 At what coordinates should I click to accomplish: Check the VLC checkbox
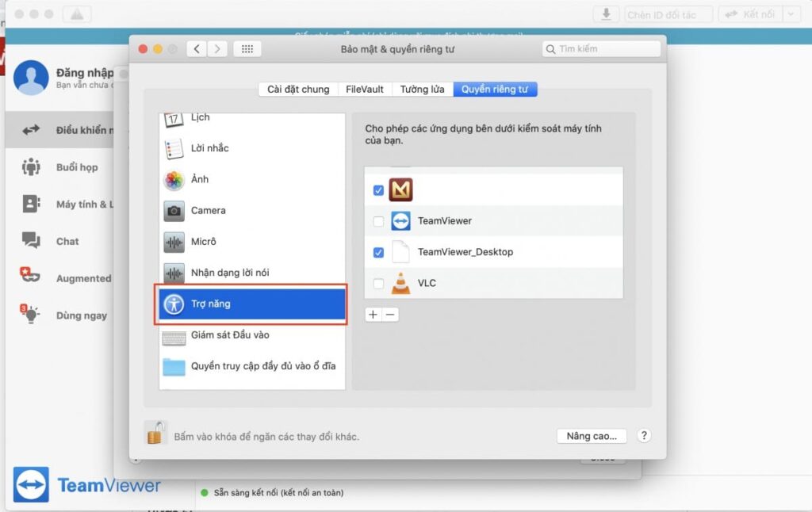click(378, 283)
